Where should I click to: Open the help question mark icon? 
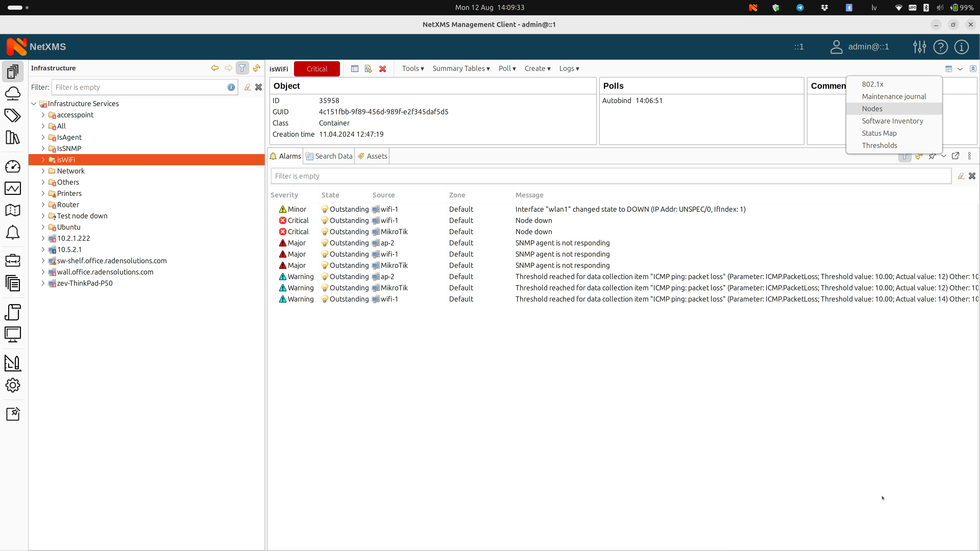click(940, 47)
